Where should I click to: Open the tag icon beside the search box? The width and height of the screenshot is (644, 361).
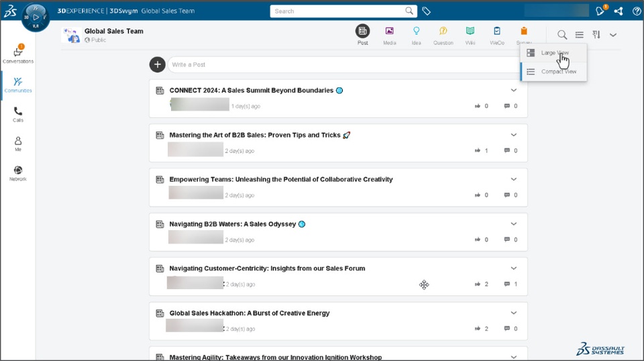point(427,11)
